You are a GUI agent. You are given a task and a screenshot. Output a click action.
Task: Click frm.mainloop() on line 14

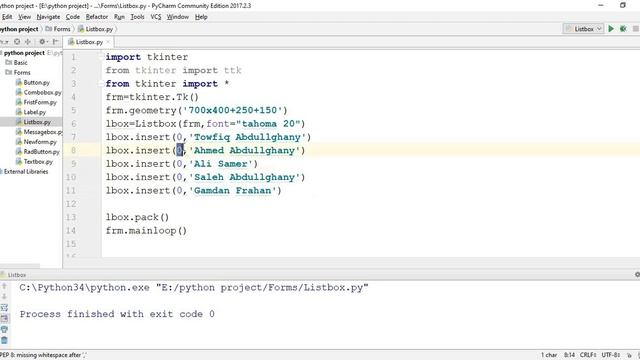point(146,231)
